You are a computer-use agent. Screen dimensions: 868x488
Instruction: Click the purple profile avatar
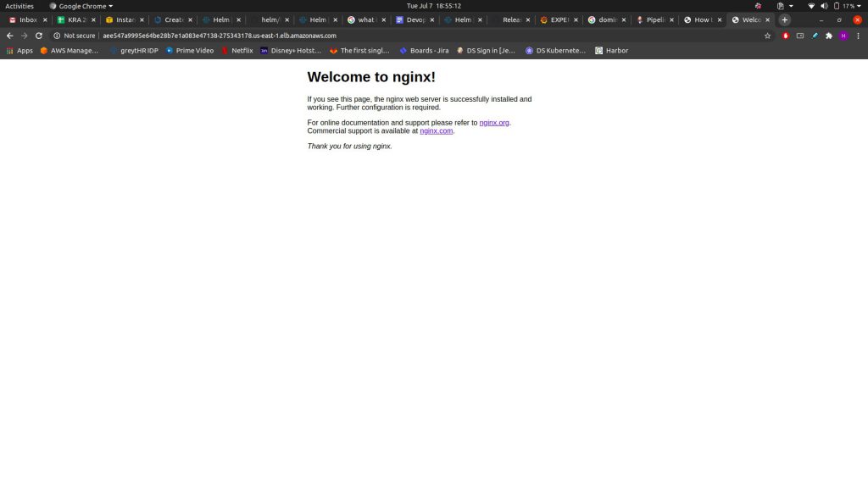pos(843,36)
